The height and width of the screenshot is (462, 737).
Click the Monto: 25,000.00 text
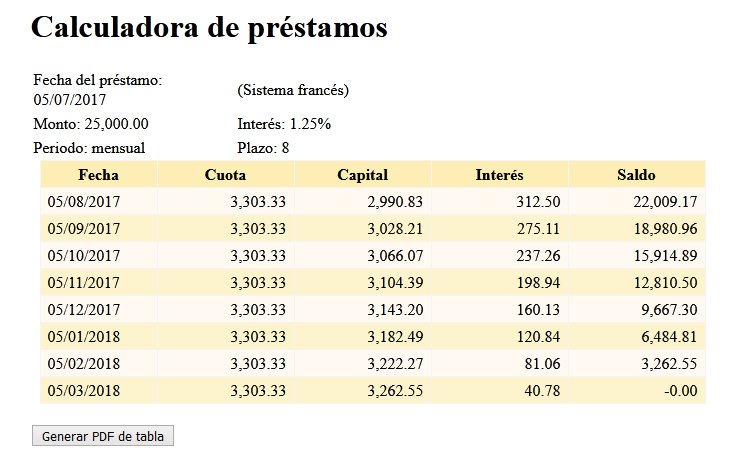point(91,124)
